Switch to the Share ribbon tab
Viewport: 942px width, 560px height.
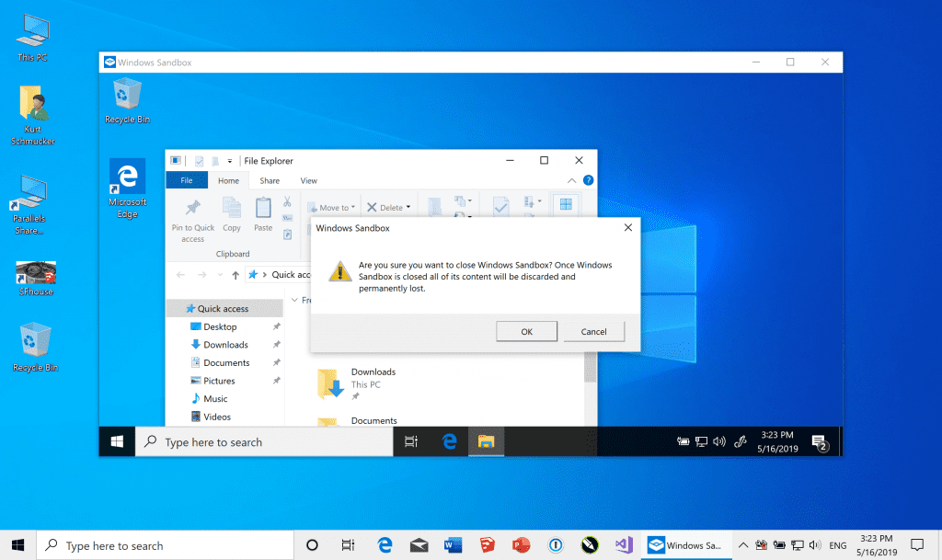[x=270, y=180]
